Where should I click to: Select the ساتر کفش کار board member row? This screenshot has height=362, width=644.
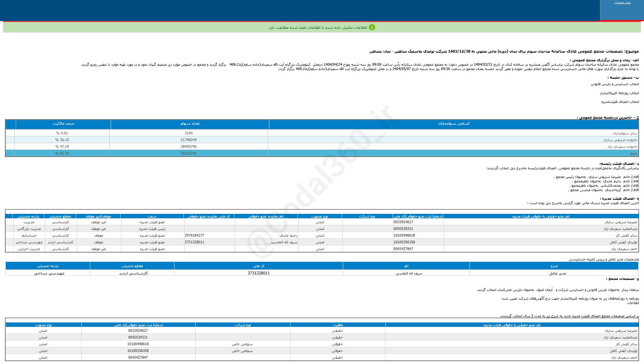[626, 235]
